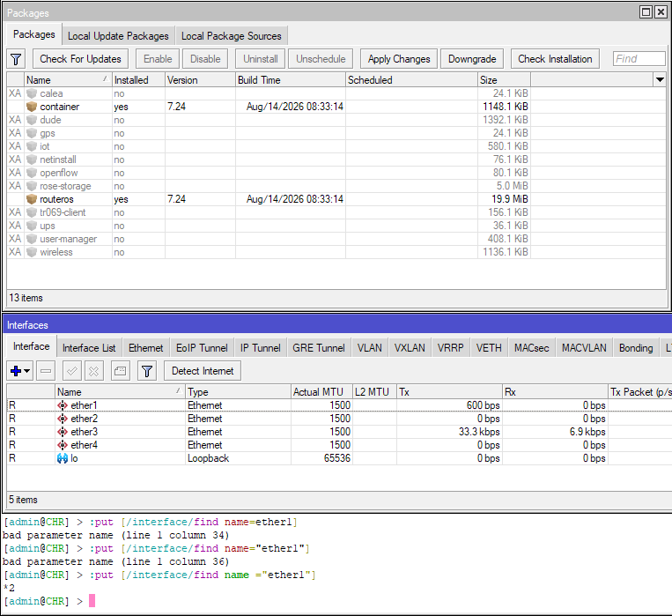Open the Bonding tab
Image resolution: width=672 pixels, height=616 pixels.
click(x=636, y=348)
